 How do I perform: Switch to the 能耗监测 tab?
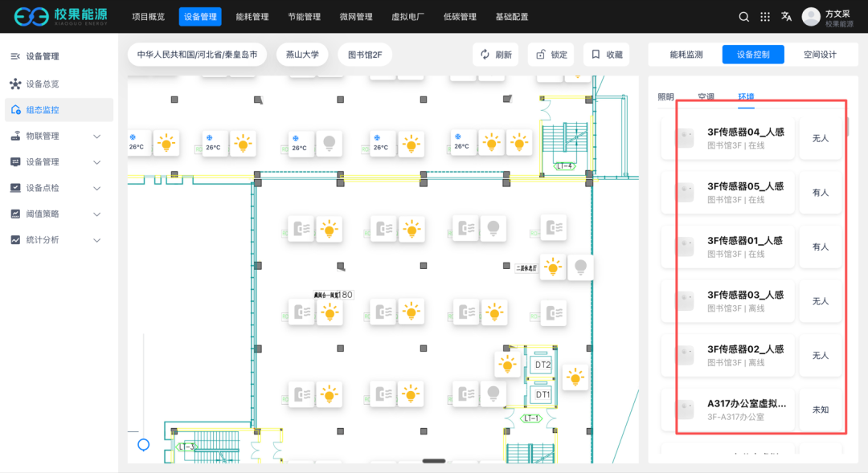tap(686, 55)
